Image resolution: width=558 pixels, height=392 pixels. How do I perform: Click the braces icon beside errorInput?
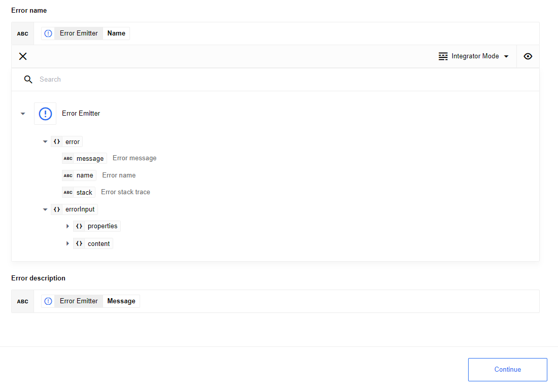(56, 209)
